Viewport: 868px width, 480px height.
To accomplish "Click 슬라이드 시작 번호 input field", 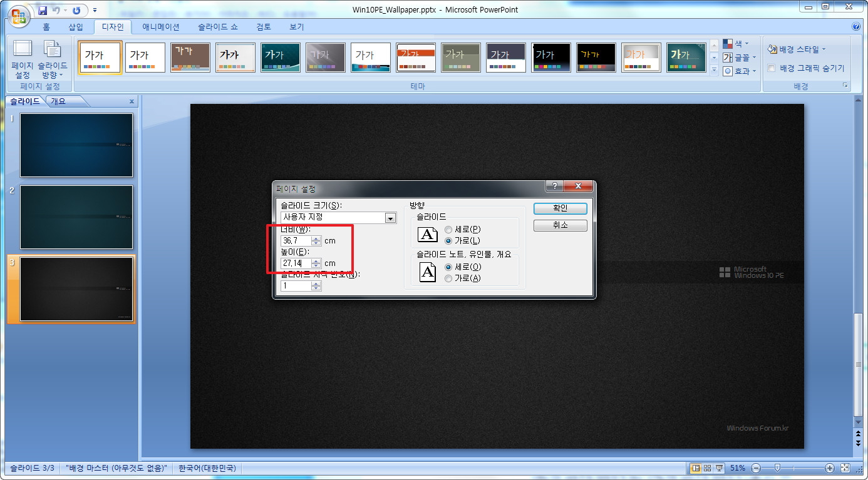I will point(296,285).
